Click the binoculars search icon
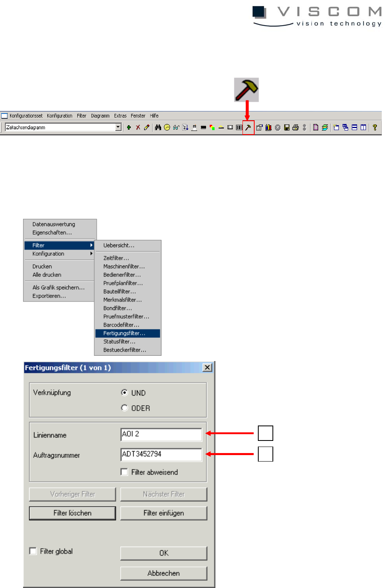Image resolution: width=385 pixels, height=588 pixels. 158,127
